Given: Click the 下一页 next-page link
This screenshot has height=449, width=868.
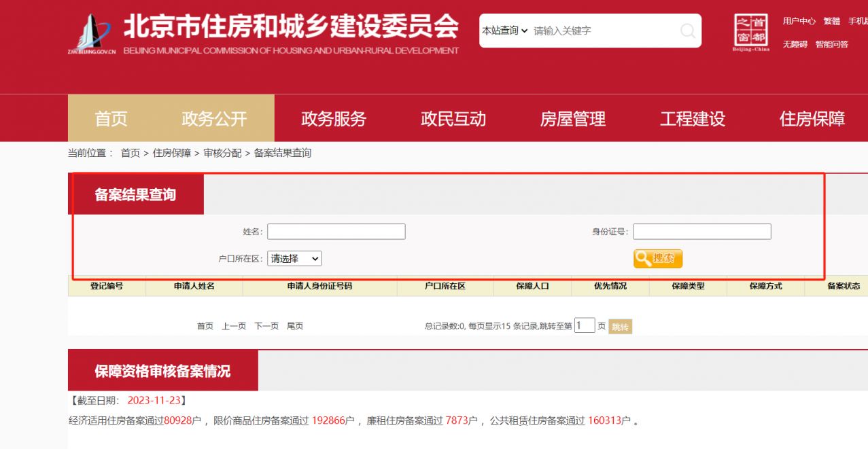Looking at the screenshot, I should pyautogui.click(x=266, y=326).
